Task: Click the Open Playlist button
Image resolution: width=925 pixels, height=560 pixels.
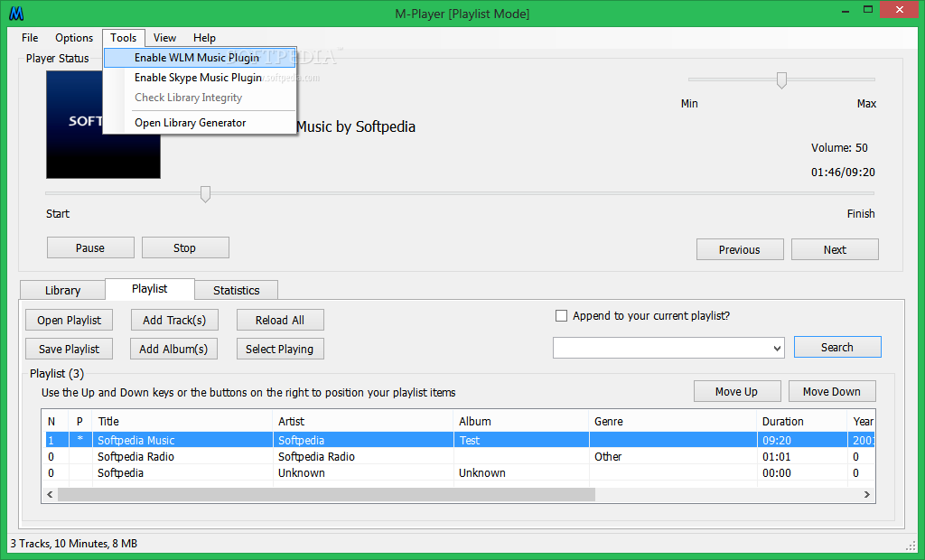Action: pyautogui.click(x=69, y=320)
